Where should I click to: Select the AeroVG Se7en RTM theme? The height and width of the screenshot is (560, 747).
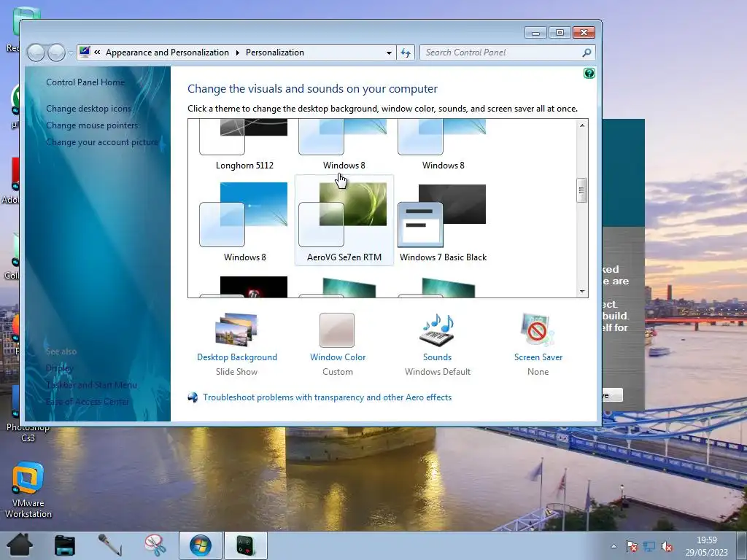[344, 220]
